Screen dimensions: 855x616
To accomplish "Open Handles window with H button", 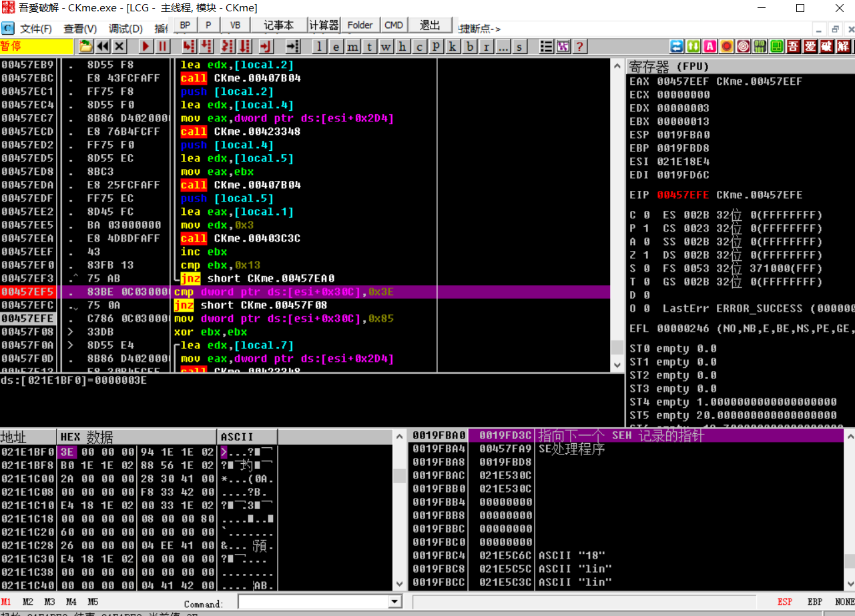I will click(x=402, y=47).
